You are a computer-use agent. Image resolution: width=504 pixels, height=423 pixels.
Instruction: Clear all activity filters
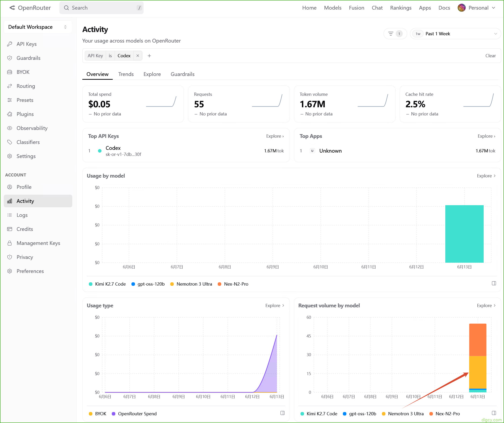490,56
